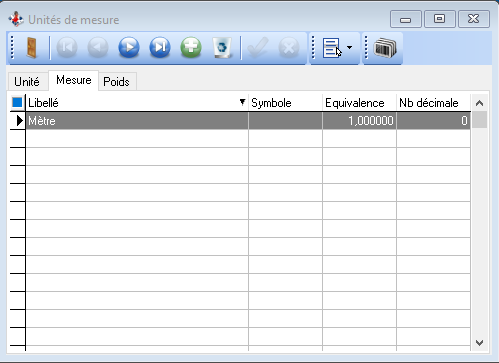Click Nb décimale value 0 for Mètre
499x363 pixels.
464,121
